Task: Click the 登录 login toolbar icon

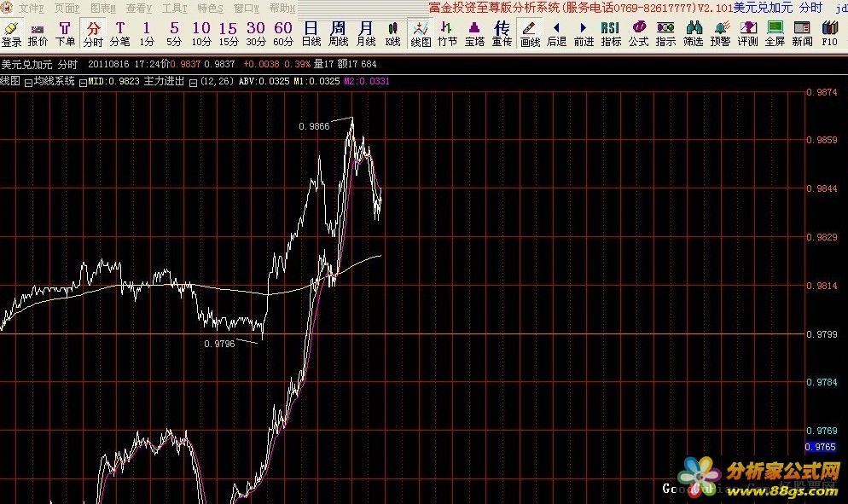Action: point(11,33)
